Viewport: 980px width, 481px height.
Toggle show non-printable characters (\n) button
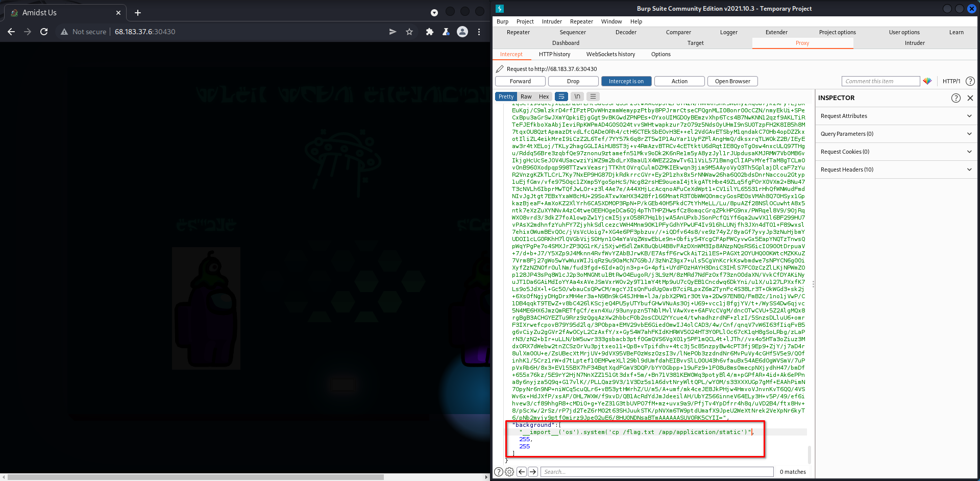point(577,97)
